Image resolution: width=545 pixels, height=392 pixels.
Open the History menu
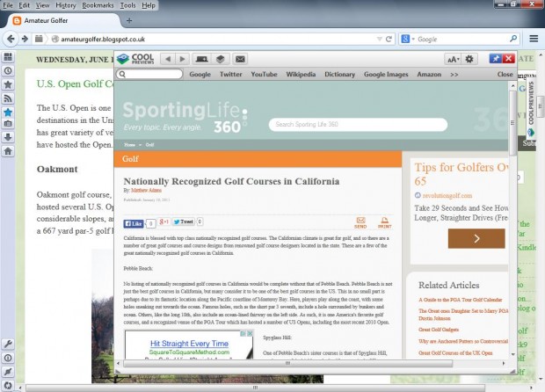click(x=66, y=5)
